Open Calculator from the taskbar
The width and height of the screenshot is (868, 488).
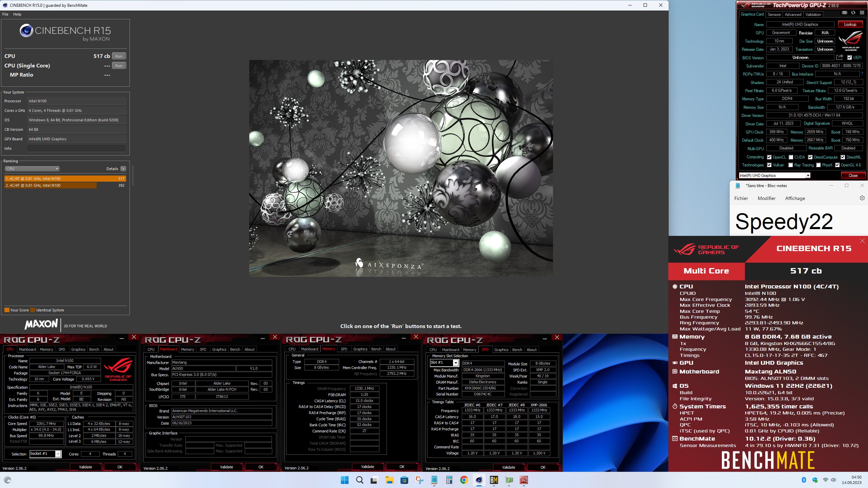pyautogui.click(x=449, y=480)
